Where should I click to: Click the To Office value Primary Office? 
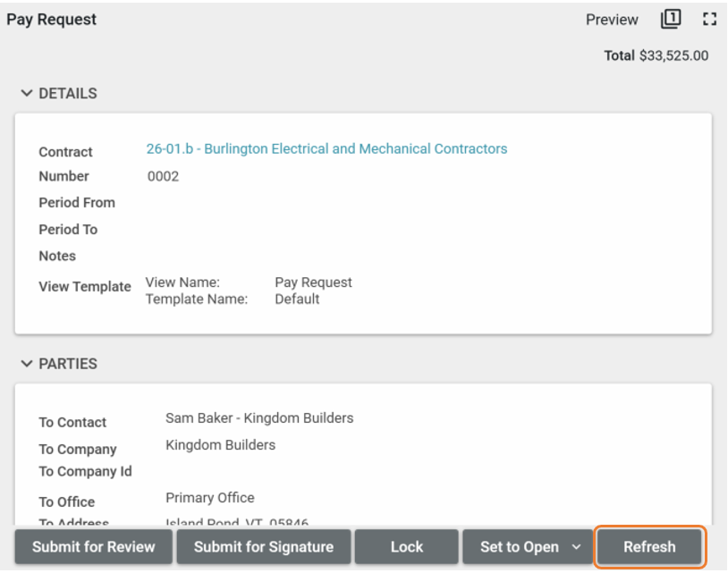(210, 498)
